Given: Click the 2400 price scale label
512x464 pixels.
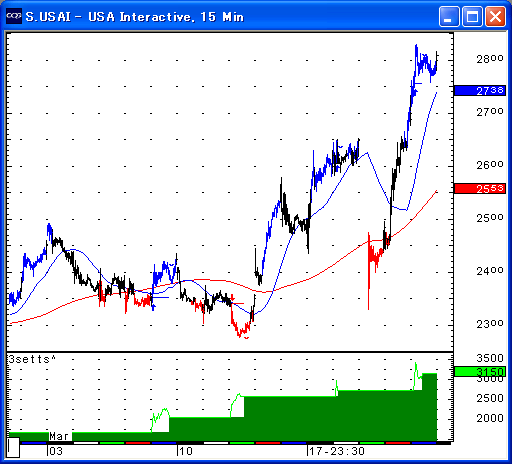Looking at the screenshot, I should pyautogui.click(x=490, y=271).
